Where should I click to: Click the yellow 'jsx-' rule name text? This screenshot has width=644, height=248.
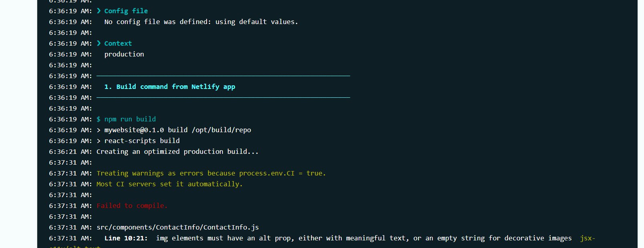[588, 238]
